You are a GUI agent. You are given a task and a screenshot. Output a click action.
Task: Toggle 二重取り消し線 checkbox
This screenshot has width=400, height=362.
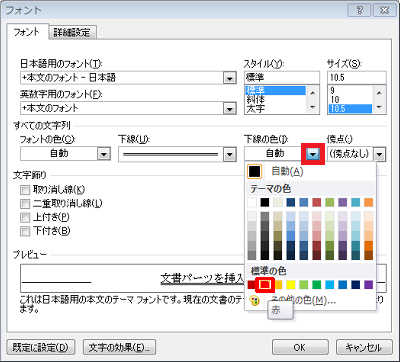(25, 204)
